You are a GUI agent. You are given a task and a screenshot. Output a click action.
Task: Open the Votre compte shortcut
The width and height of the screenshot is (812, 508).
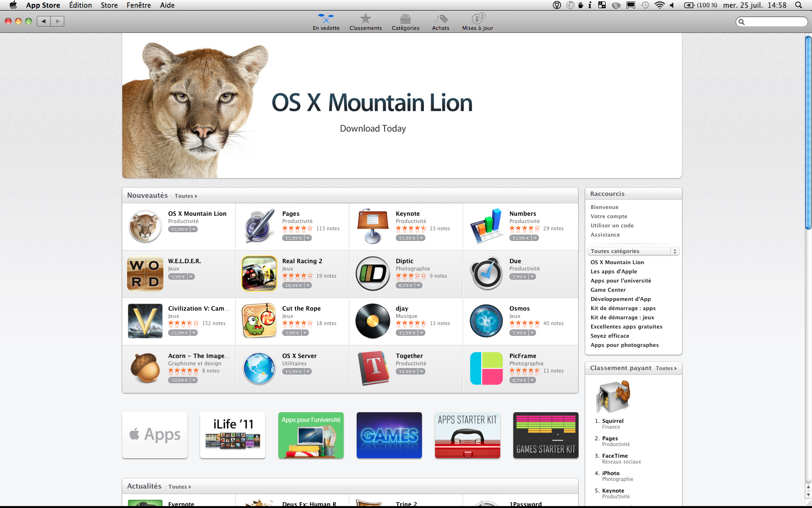(609, 216)
